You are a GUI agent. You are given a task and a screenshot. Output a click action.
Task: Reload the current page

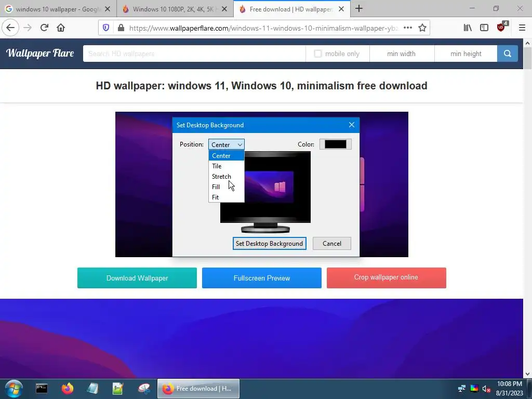[45, 28]
